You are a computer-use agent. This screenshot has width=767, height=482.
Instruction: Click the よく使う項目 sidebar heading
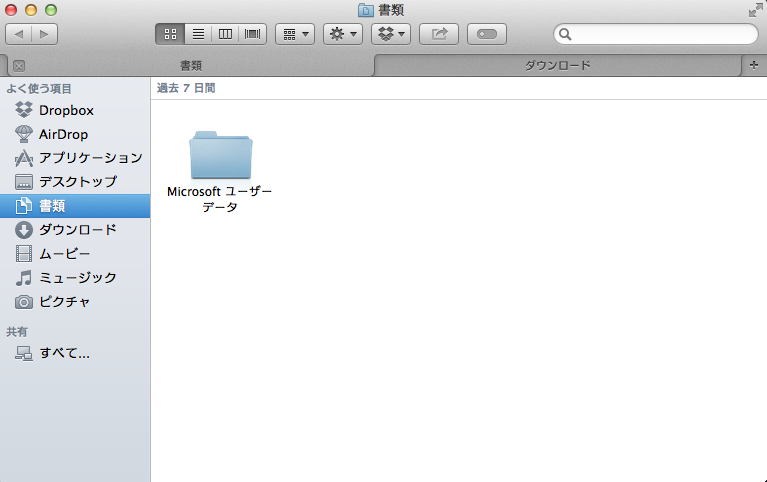point(39,89)
